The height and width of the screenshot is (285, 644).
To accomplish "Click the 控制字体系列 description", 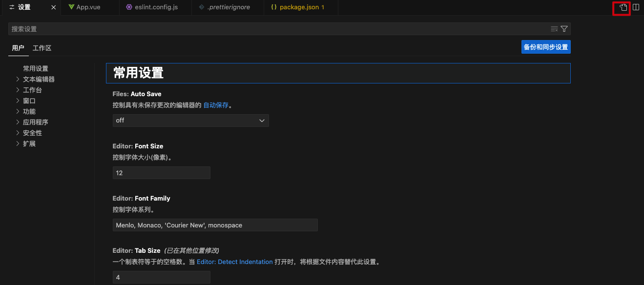I will (133, 209).
